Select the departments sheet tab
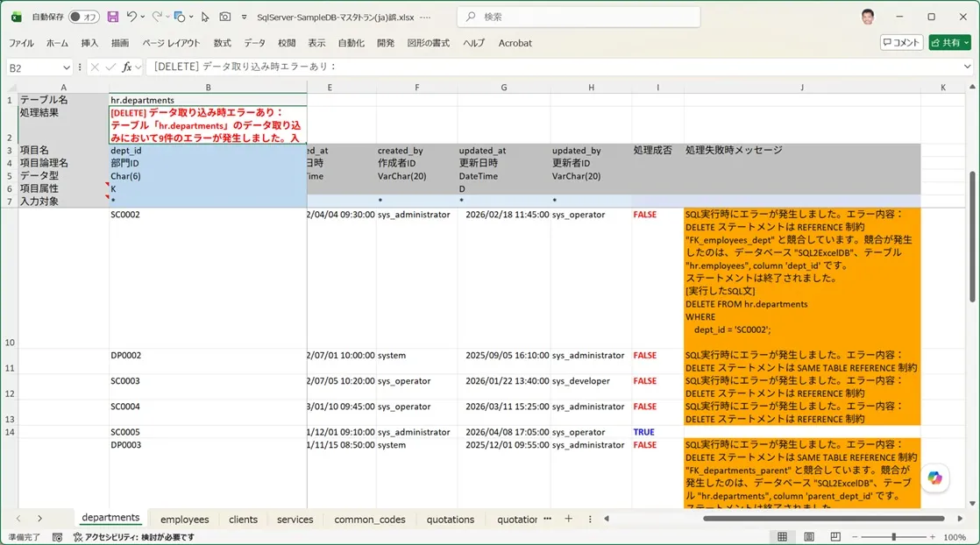 (110, 518)
